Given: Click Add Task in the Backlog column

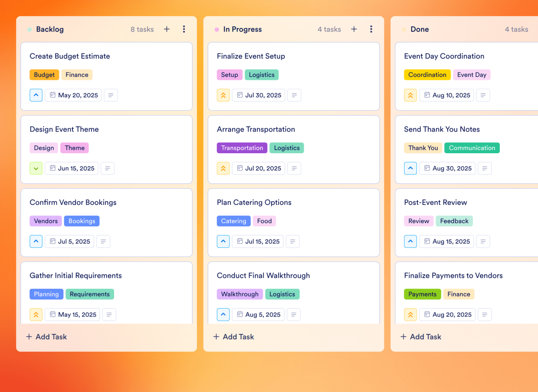Looking at the screenshot, I should pos(46,336).
